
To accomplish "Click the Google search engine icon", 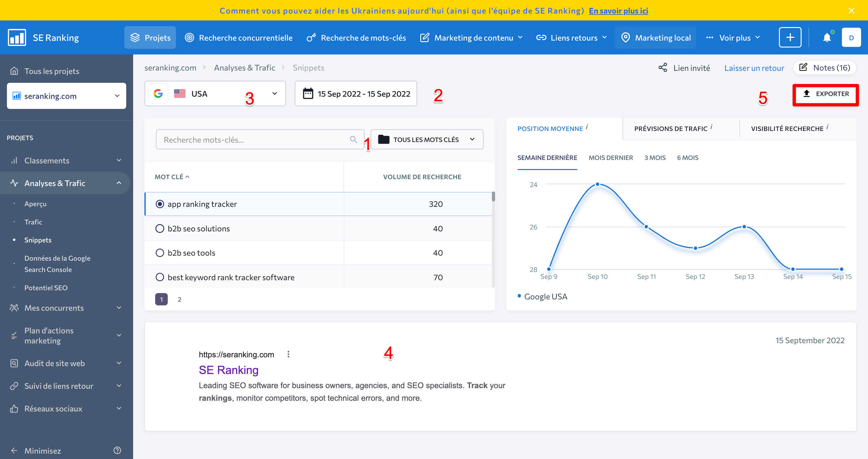I will (158, 94).
